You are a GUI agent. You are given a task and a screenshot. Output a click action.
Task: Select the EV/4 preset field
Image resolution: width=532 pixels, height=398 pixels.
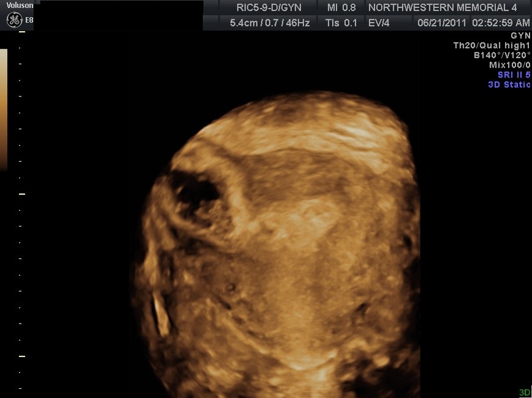point(379,23)
